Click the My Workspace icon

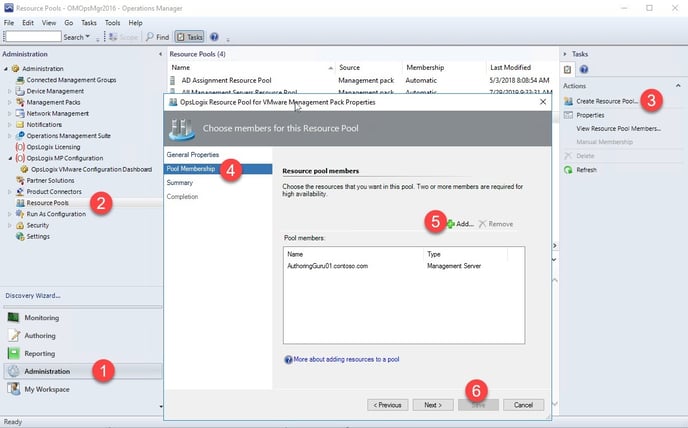pyautogui.click(x=14, y=389)
